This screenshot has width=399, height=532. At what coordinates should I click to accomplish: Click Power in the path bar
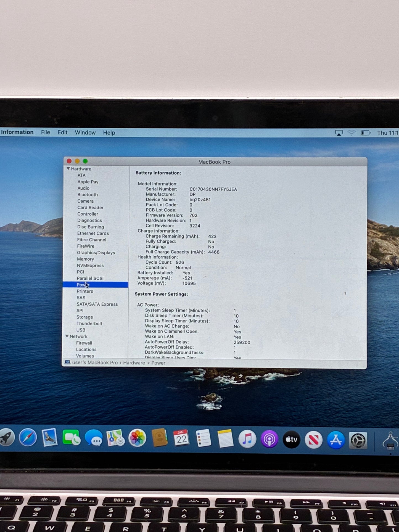158,363
